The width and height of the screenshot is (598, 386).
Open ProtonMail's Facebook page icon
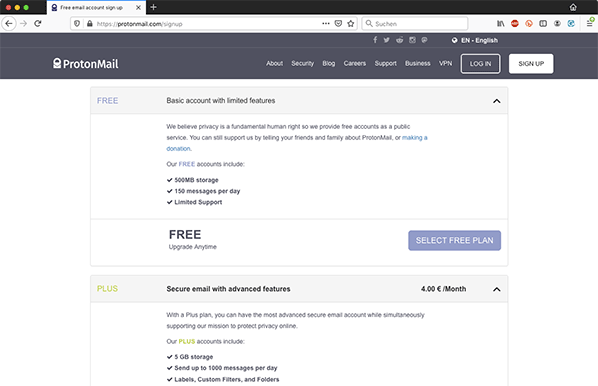[375, 40]
